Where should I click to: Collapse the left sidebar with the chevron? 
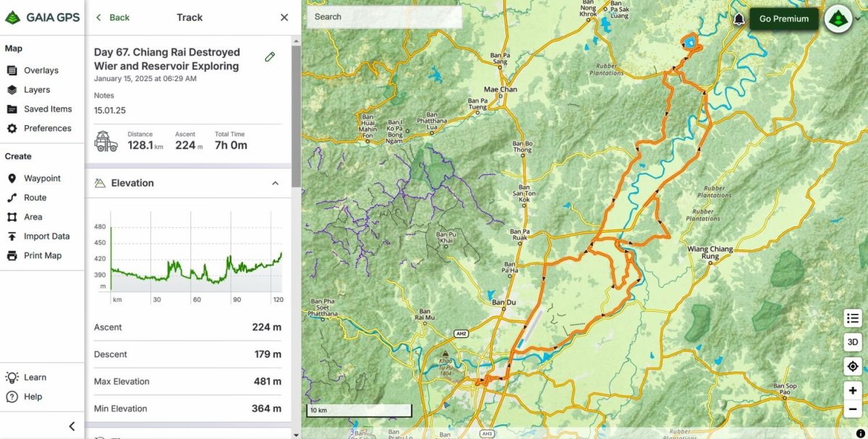pos(71,426)
